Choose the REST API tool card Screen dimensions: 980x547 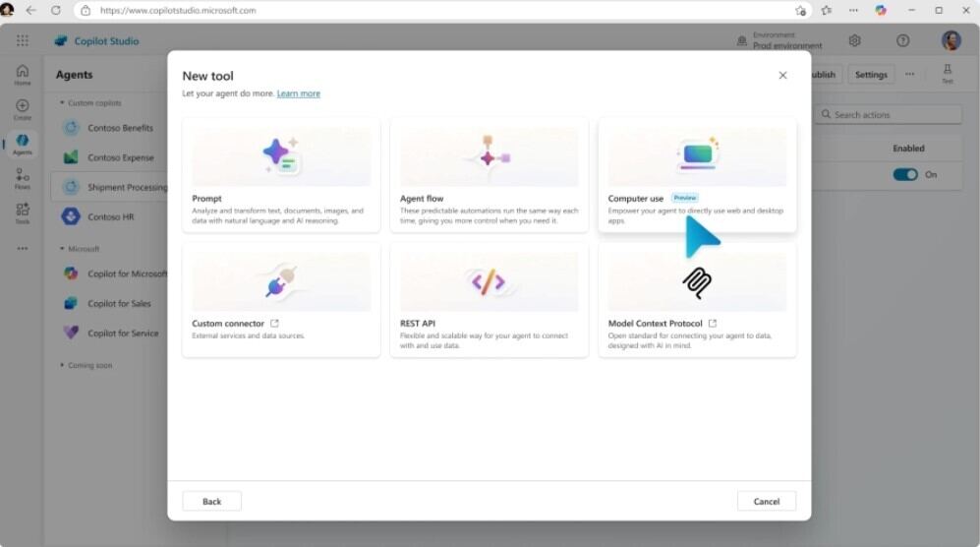(489, 300)
